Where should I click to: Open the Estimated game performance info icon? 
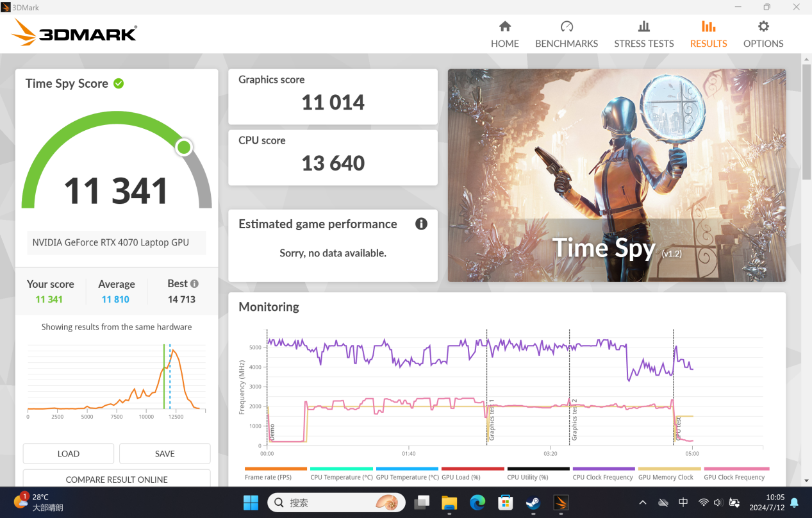[x=421, y=224]
